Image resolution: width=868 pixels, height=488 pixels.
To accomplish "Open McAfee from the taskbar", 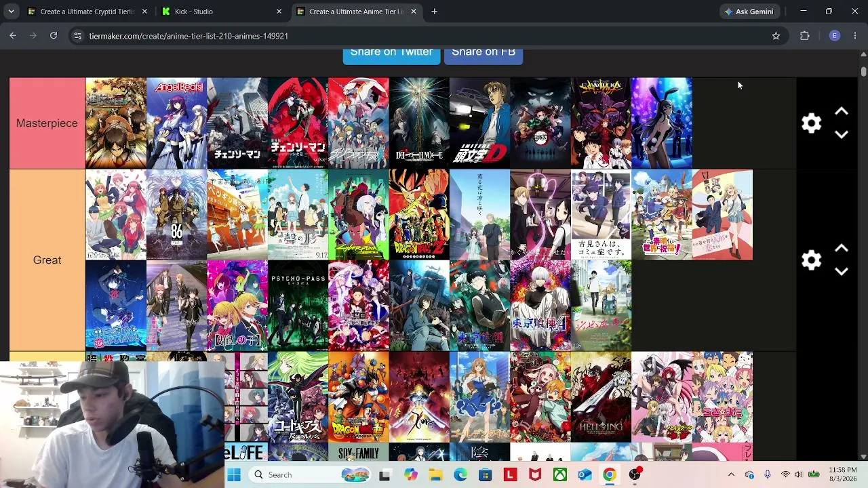I will 535,475.
